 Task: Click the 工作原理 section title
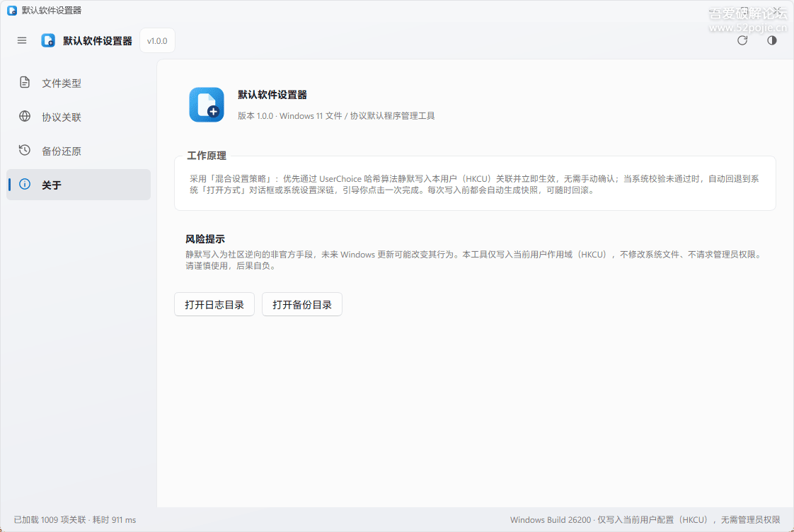point(206,156)
